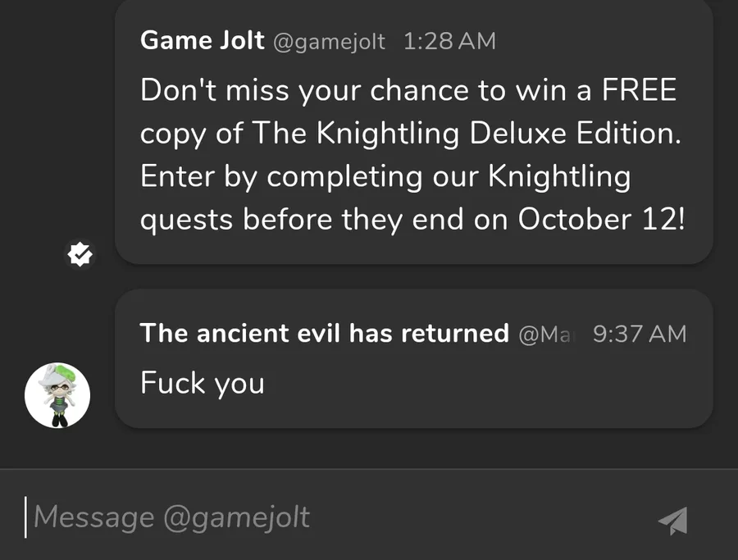Click the verified checkmark badge
Screen dimensions: 738x560
tap(80, 255)
